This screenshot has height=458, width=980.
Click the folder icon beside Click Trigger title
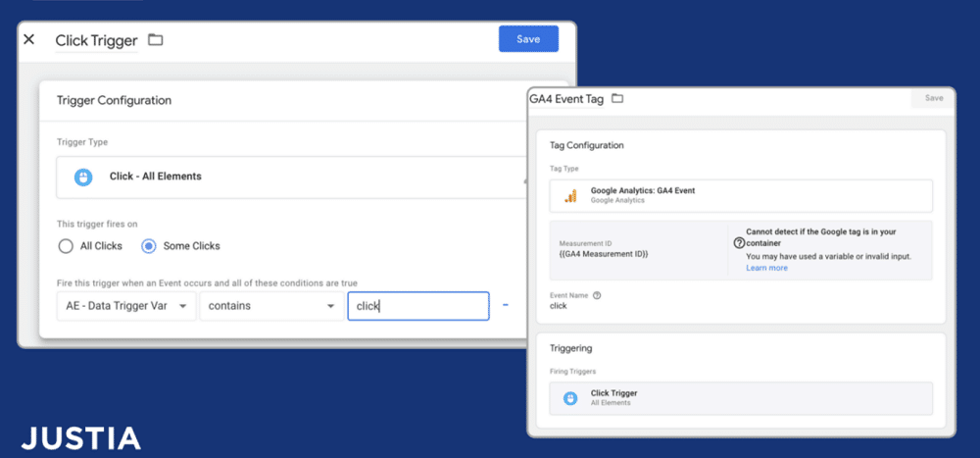[155, 40]
